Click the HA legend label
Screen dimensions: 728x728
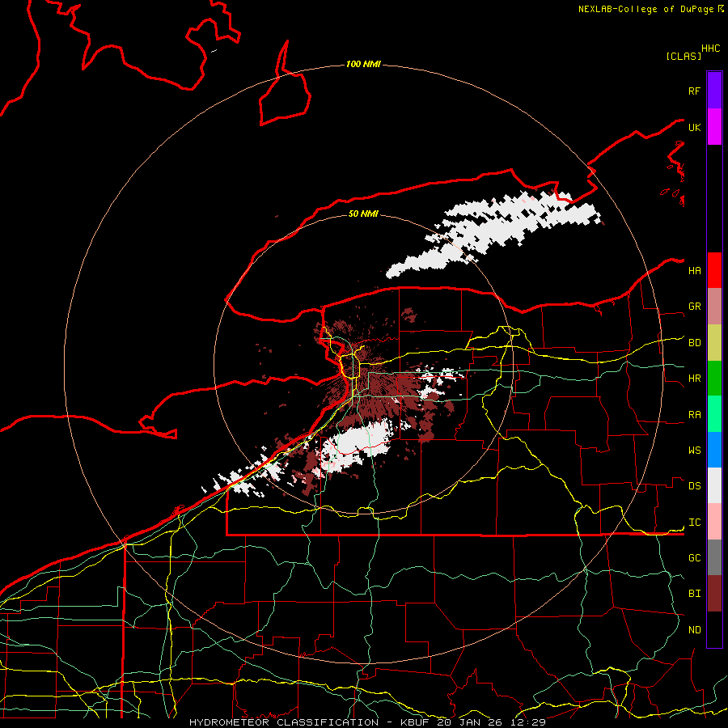(x=694, y=270)
